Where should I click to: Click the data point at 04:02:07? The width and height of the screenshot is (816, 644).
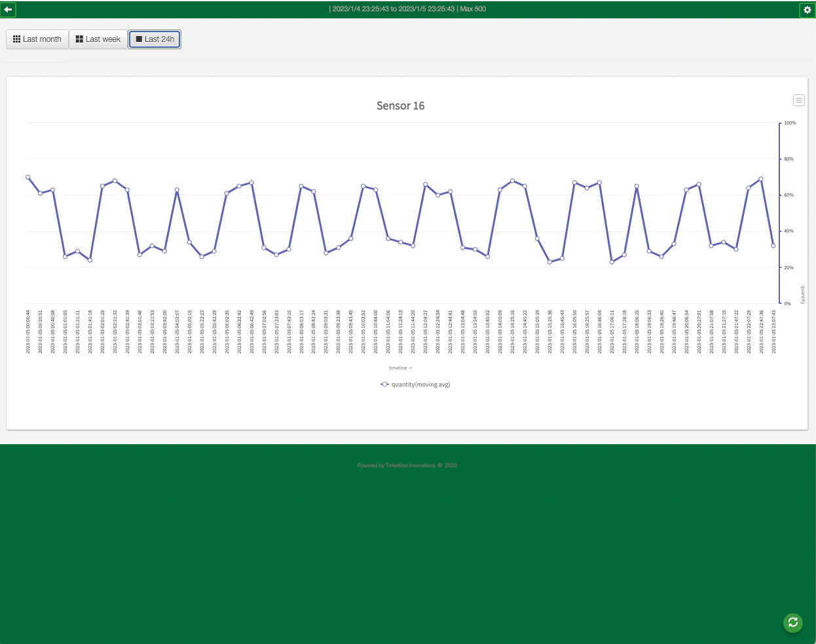pos(177,190)
